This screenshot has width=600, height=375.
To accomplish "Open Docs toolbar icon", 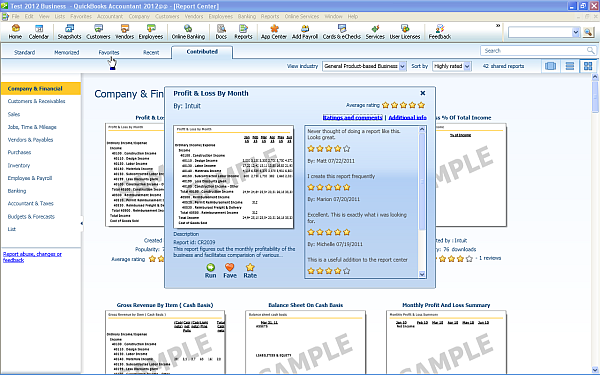I will [221, 32].
